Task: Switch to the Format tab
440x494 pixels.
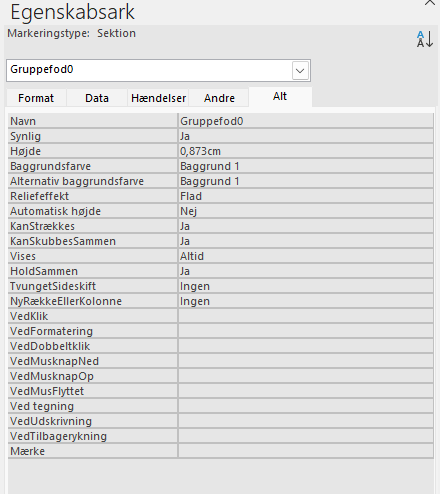Action: point(36,98)
